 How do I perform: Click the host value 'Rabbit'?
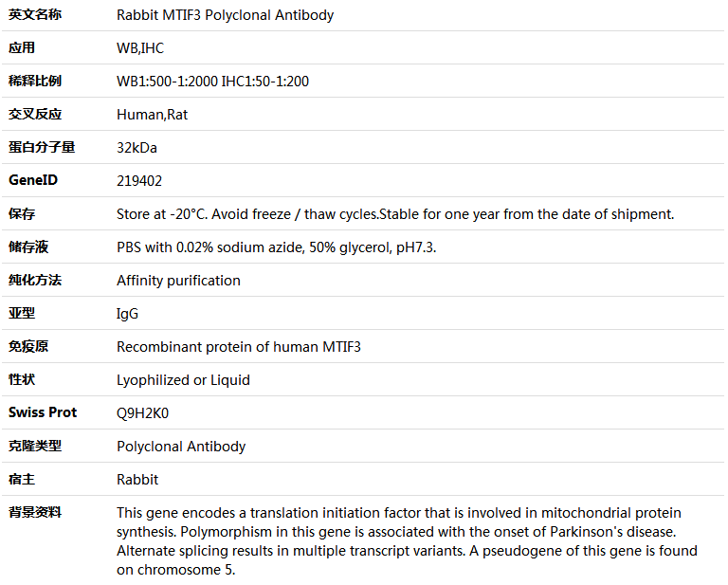(x=137, y=480)
